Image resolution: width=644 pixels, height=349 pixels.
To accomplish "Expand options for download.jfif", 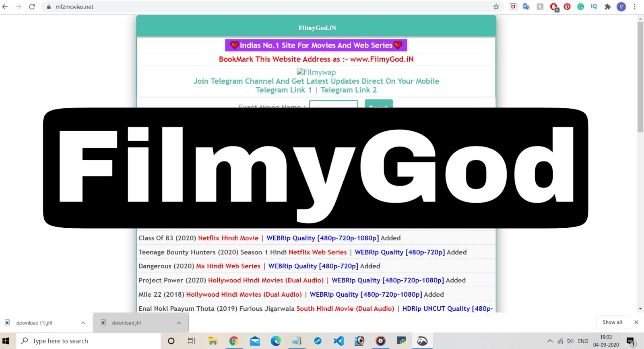I will tap(179, 323).
